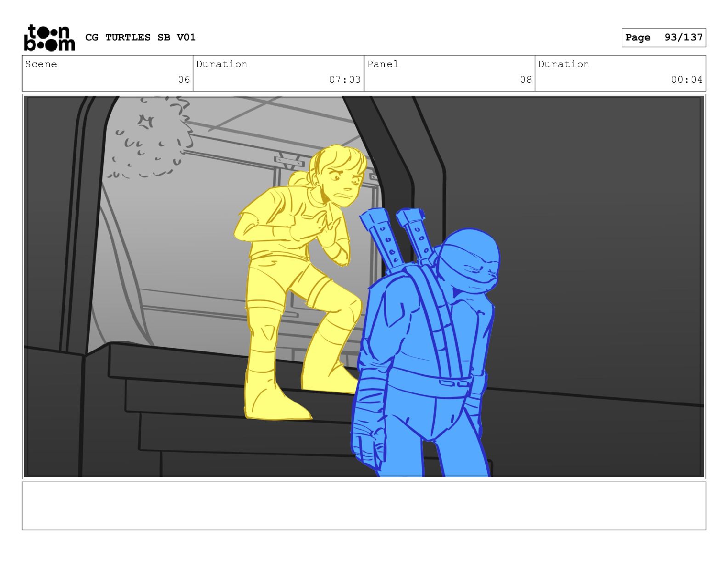Screen dimensions: 728x563
Task: Select the scene number '06'
Action: (x=184, y=80)
